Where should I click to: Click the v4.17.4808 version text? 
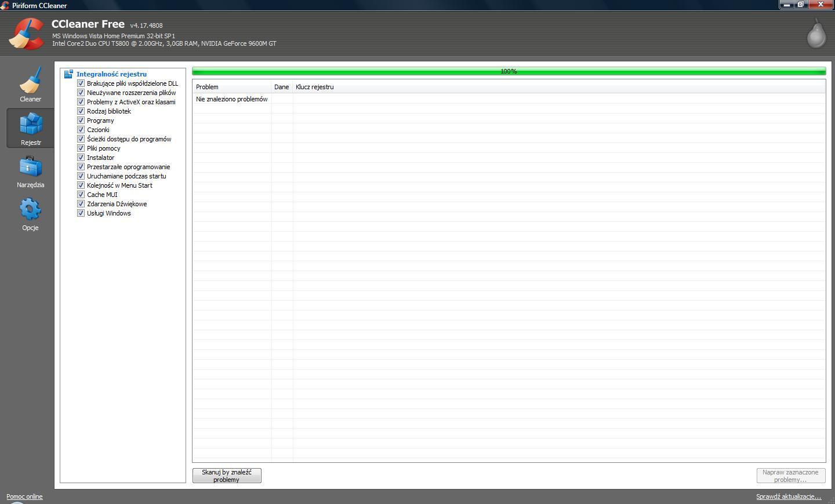pos(146,25)
